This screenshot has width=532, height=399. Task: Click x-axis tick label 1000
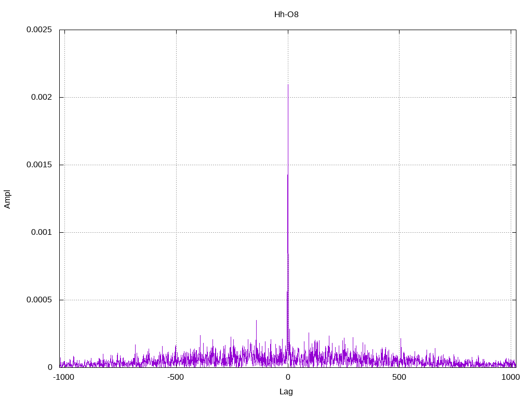click(511, 377)
